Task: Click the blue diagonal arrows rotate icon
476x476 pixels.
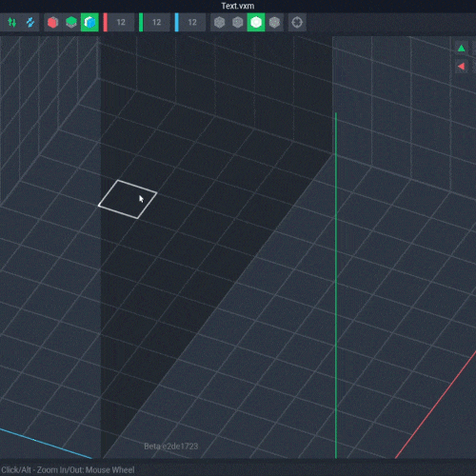Action: pos(30,22)
